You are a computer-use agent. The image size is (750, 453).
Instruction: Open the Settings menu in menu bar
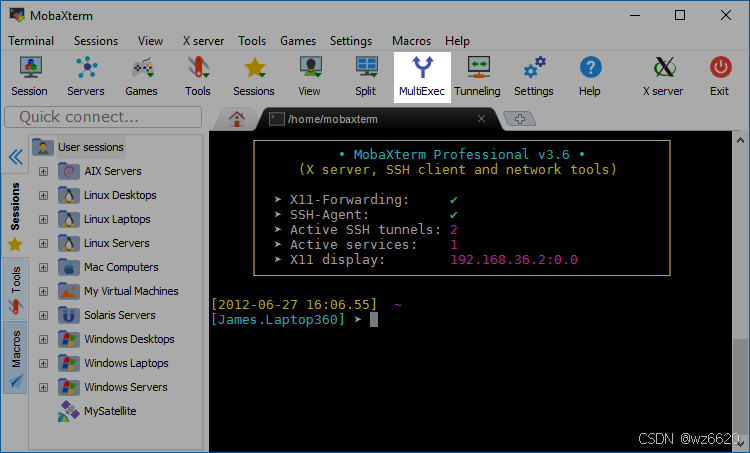[x=351, y=41]
